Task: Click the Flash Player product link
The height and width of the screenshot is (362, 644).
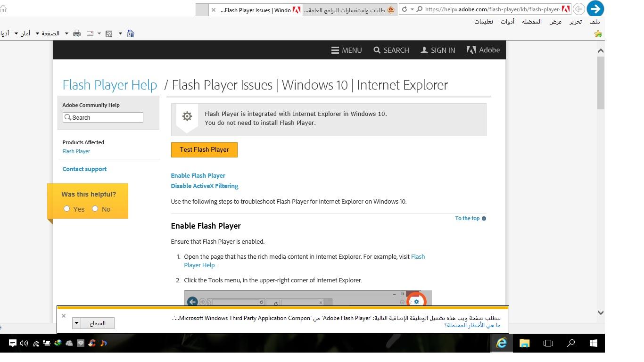Action: pos(76,151)
